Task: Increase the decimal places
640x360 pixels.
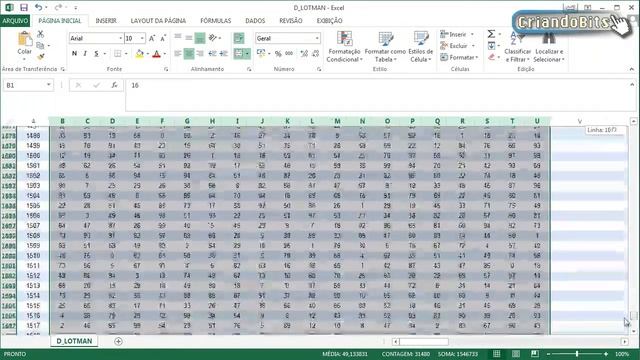Action: click(x=304, y=53)
